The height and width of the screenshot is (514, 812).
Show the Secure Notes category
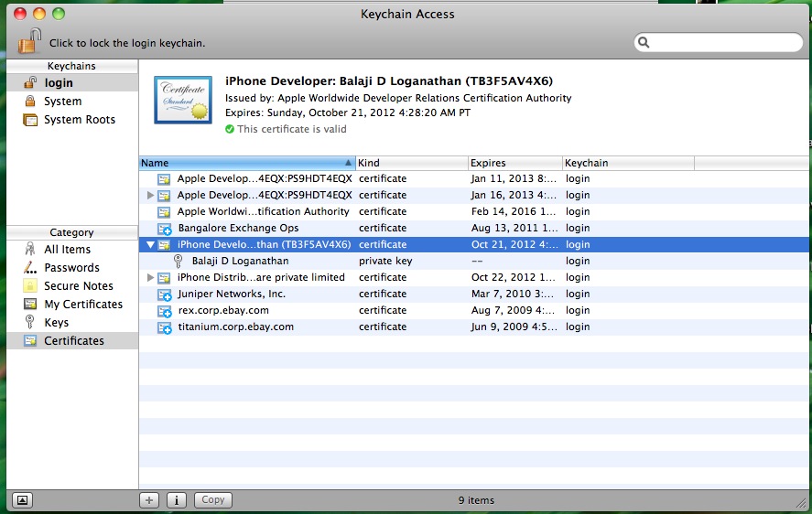[x=72, y=285]
